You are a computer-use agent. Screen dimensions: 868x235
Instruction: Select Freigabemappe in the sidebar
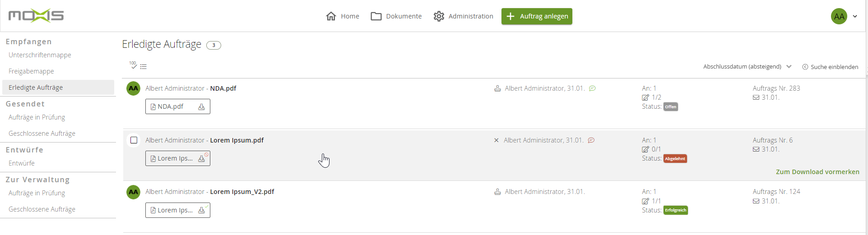31,71
